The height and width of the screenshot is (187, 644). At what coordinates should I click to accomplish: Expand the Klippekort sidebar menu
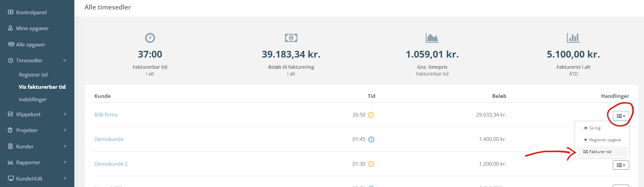pyautogui.click(x=37, y=114)
